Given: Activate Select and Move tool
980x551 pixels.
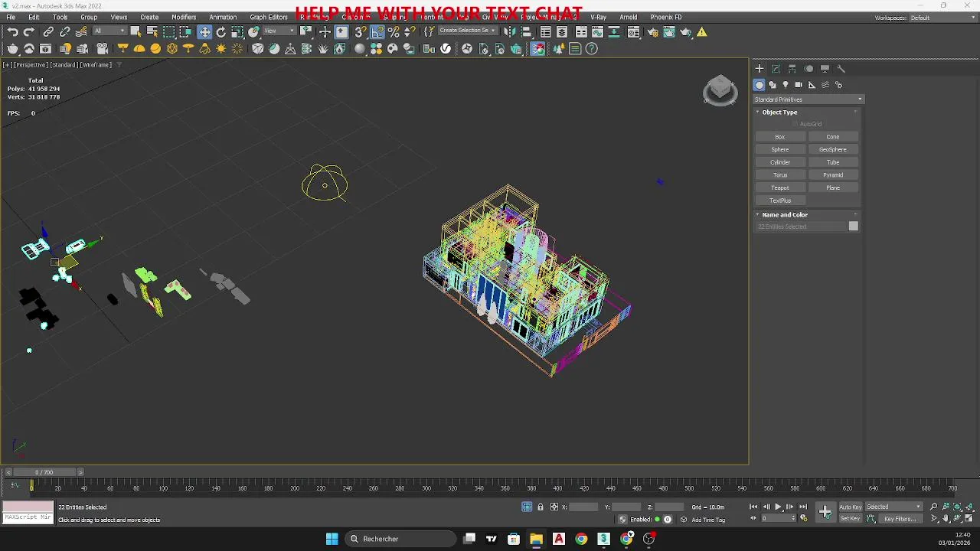Looking at the screenshot, I should point(204,31).
